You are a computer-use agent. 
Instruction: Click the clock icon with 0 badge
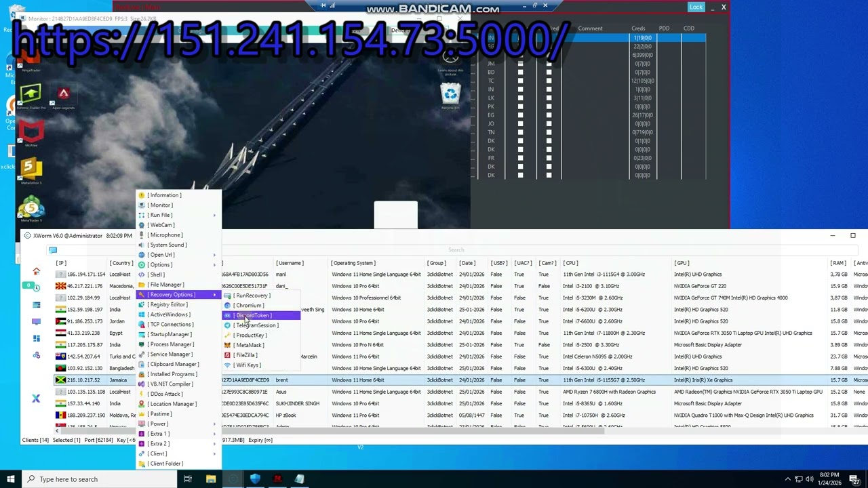pos(36,287)
